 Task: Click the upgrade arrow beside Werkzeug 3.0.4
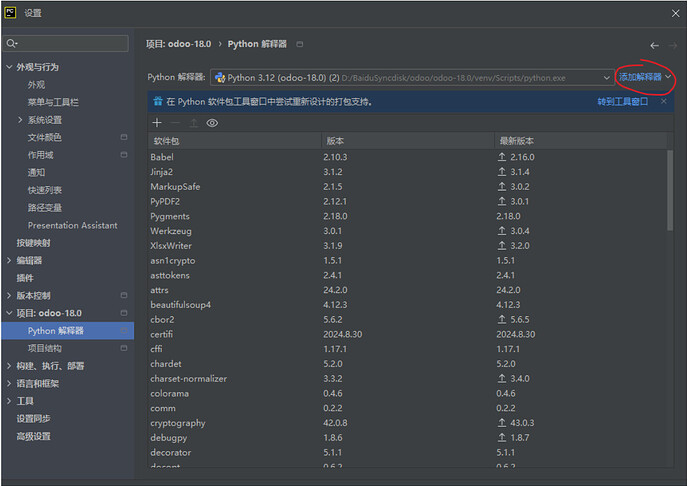[502, 231]
